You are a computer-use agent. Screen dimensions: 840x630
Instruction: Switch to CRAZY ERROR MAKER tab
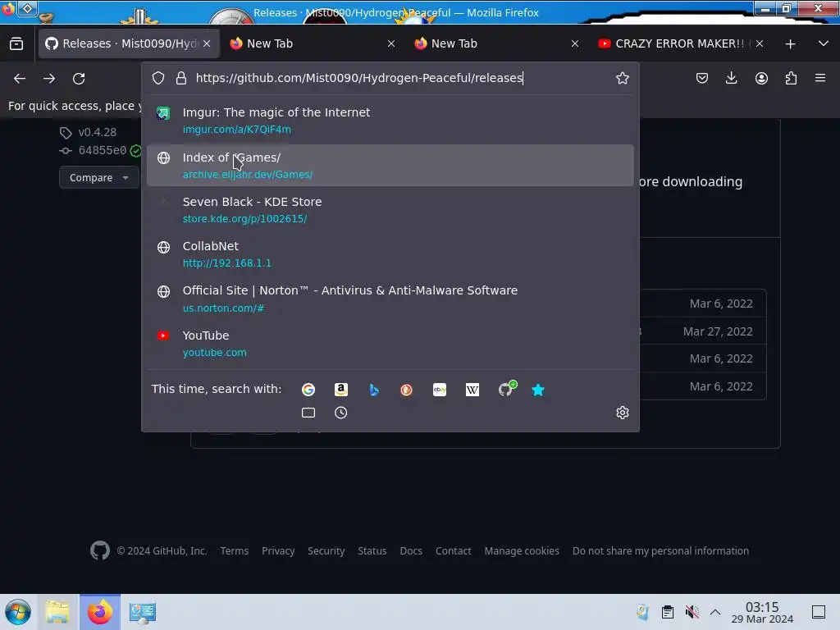click(681, 43)
